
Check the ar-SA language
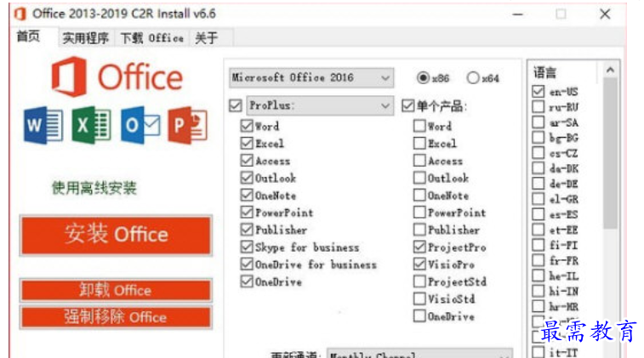pos(538,122)
